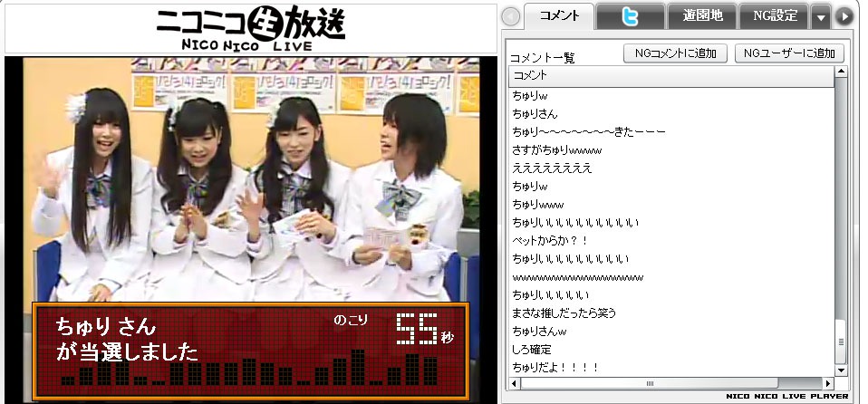Click the コメント column header
Viewport: 868px width, 404px height.
coord(670,76)
